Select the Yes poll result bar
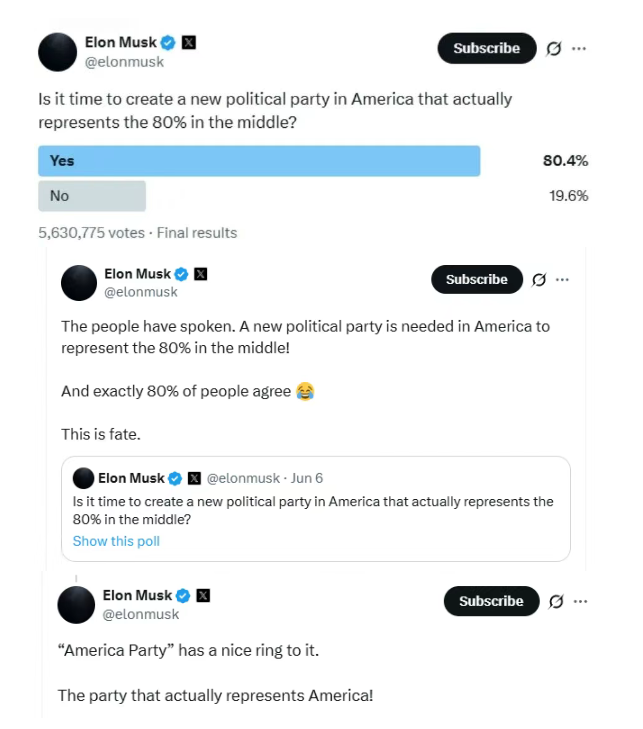 259,161
